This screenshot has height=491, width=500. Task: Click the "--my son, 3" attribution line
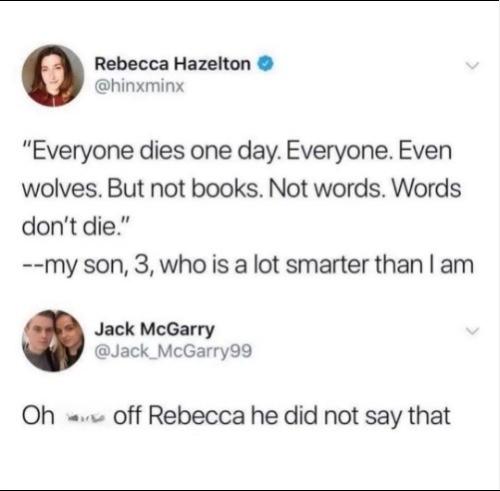coord(248,266)
